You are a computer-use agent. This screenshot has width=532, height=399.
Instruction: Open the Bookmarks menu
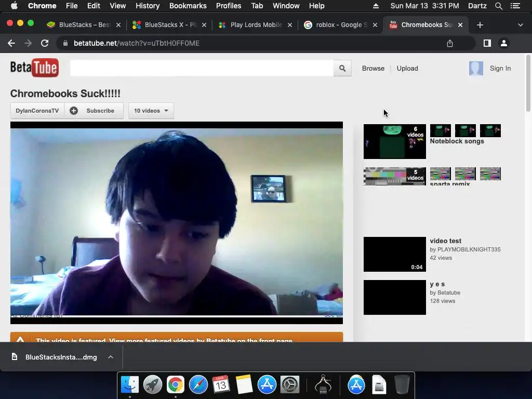pyautogui.click(x=188, y=6)
